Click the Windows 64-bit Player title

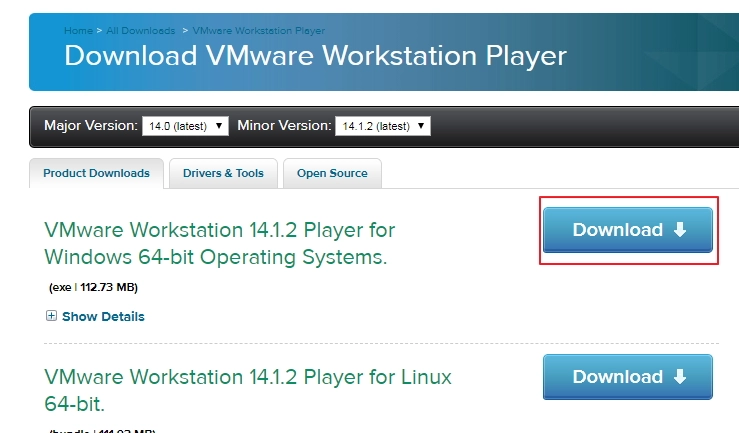(x=219, y=244)
